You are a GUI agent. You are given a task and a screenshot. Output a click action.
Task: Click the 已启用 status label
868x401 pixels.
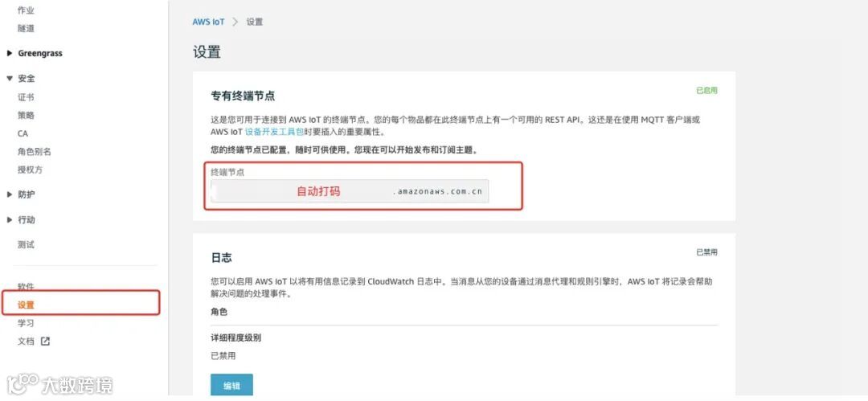[x=706, y=90]
